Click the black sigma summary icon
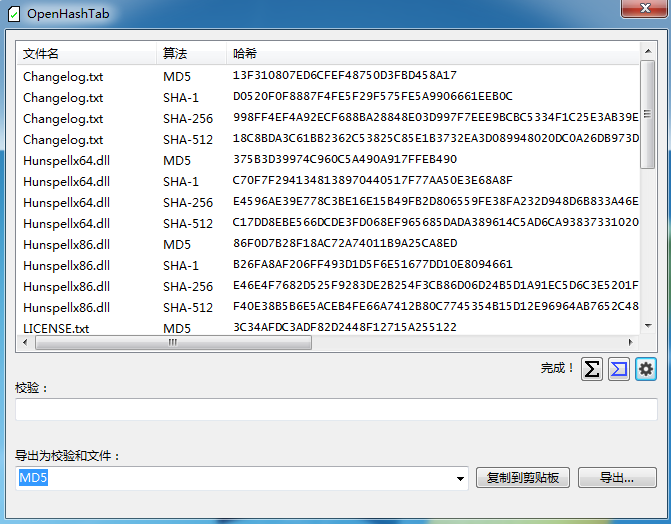Viewport: 671px width, 524px height. click(592, 369)
